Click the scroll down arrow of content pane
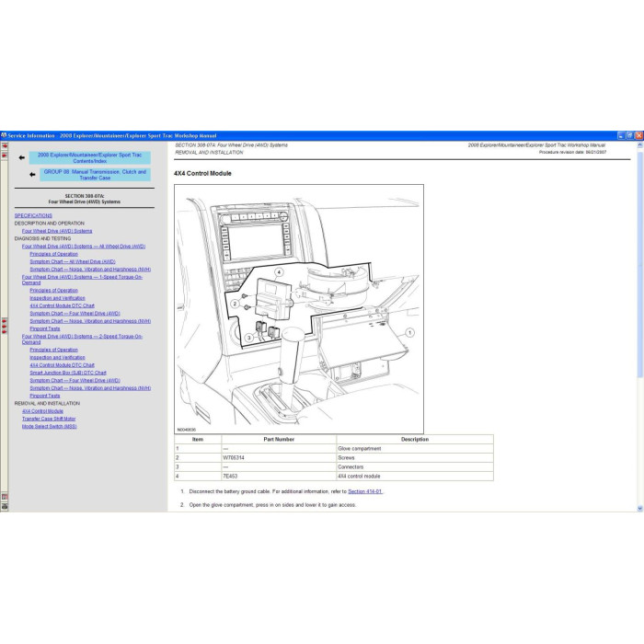The height and width of the screenshot is (644, 644). 640,509
